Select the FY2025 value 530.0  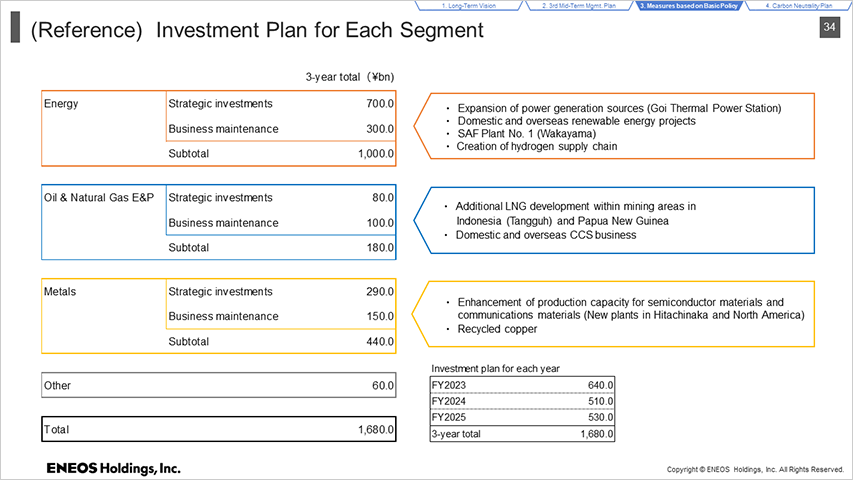[600, 417]
